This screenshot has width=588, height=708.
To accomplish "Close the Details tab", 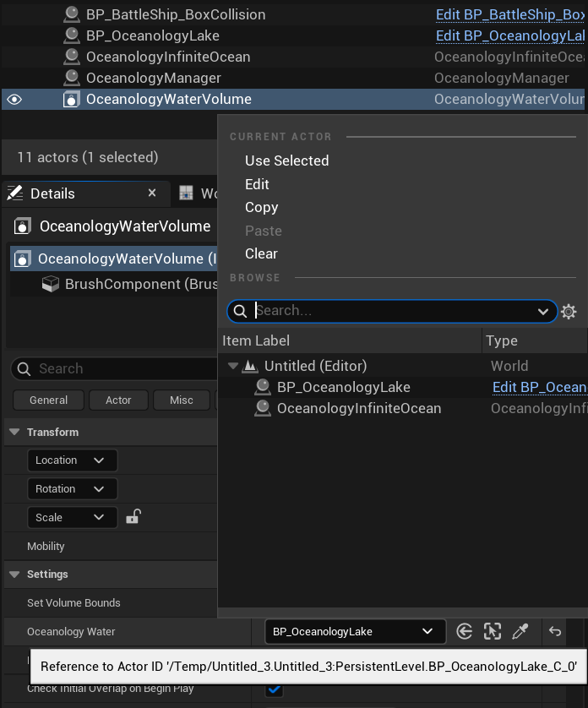I will (152, 193).
